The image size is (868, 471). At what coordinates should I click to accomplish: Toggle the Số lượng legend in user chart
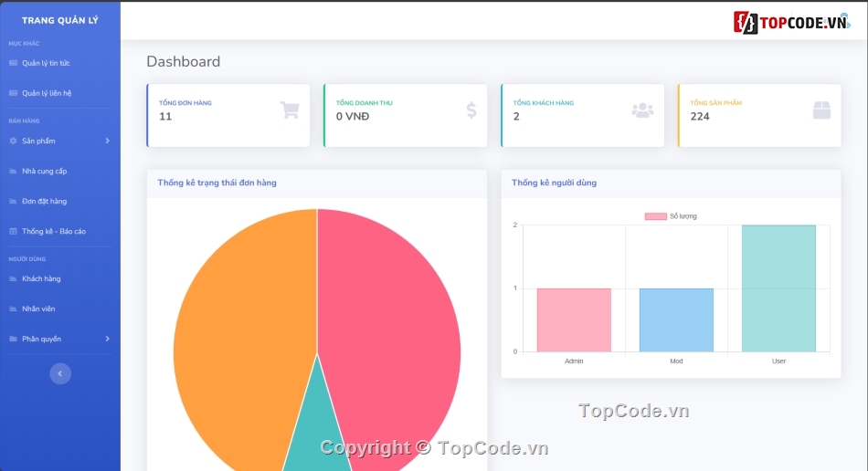click(671, 216)
